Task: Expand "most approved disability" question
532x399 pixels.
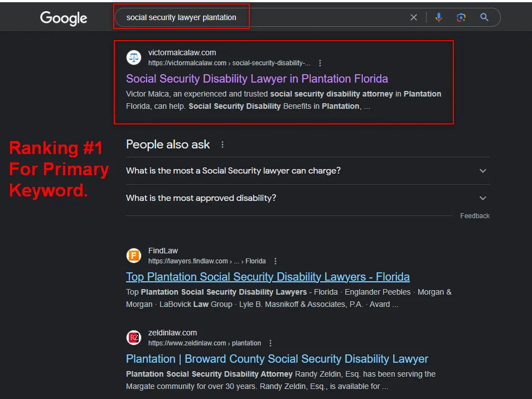Action: coord(307,198)
